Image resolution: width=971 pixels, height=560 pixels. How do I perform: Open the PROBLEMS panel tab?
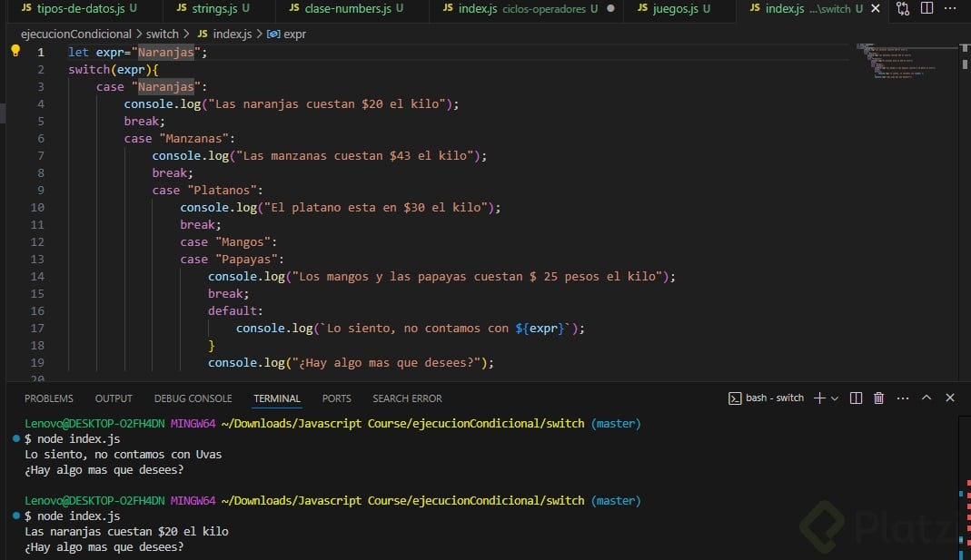click(x=49, y=398)
